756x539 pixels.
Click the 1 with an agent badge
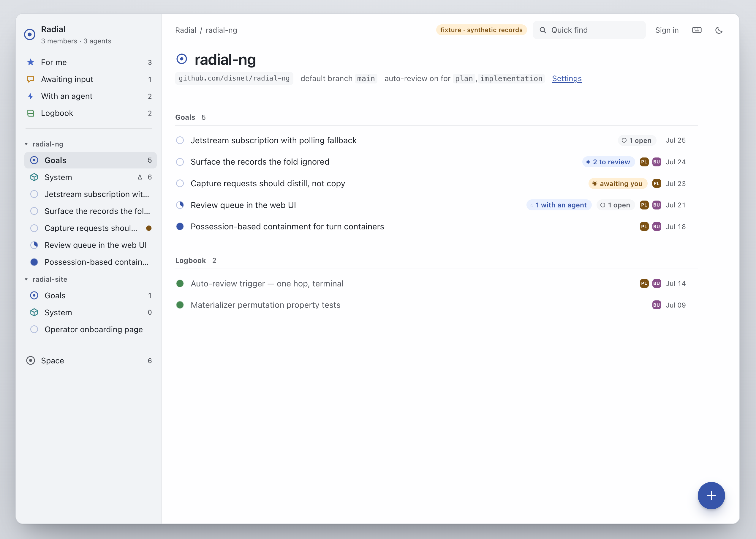[x=559, y=205]
